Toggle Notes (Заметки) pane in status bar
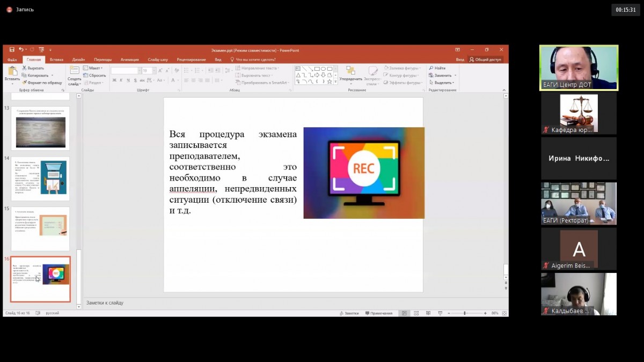 pyautogui.click(x=349, y=313)
